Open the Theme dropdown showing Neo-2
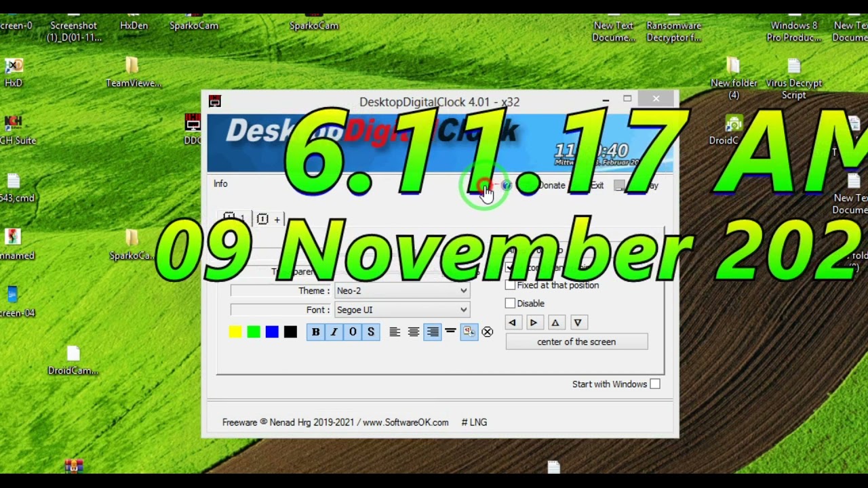 (x=402, y=291)
